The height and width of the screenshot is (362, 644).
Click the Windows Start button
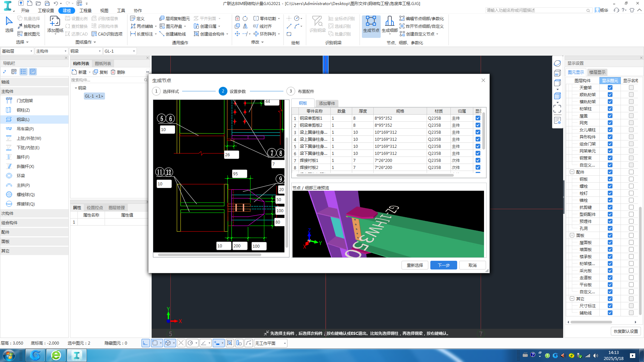point(8,355)
